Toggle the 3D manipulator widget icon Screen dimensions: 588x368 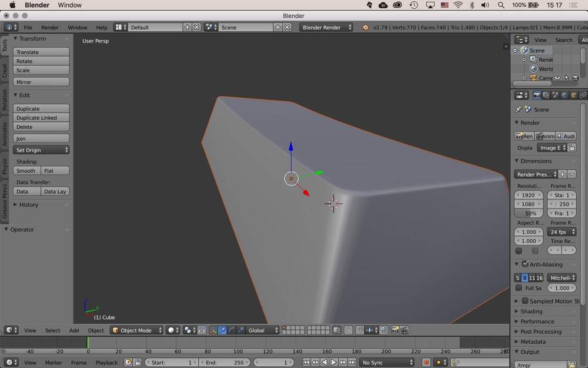pyautogui.click(x=213, y=330)
